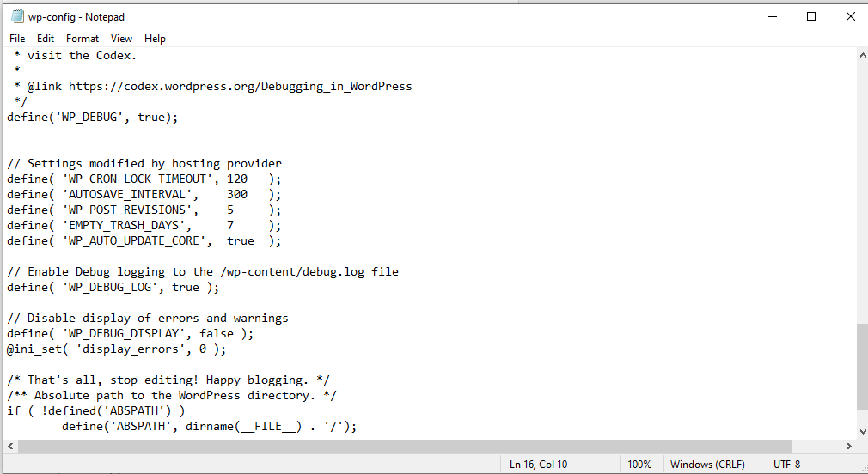Image resolution: width=868 pixels, height=474 pixels.
Task: Click the 'visit the Codex.' comment line
Action: tap(75, 55)
